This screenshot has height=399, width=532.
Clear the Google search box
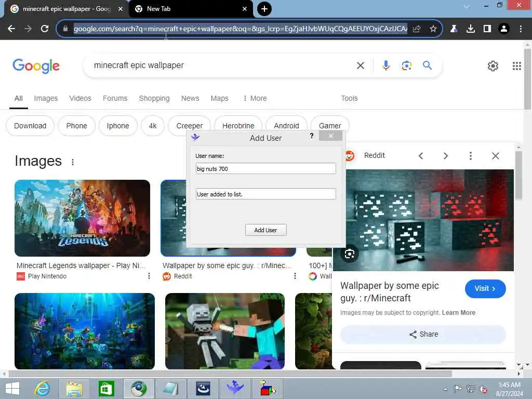[361, 65]
